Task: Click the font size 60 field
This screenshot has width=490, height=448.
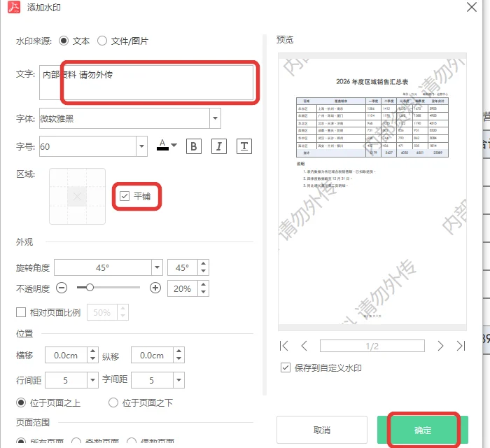Action: (87, 146)
